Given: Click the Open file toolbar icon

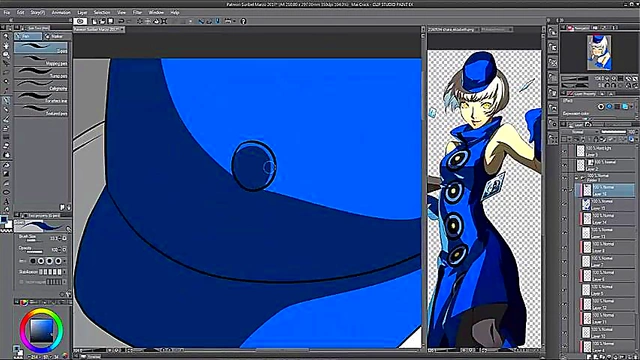Looking at the screenshot, I should point(102,21).
